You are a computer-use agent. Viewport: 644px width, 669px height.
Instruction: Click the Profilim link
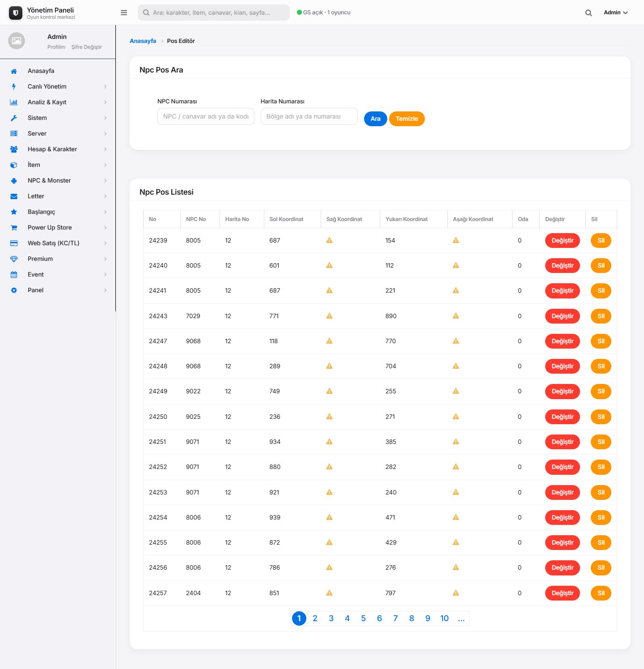pos(56,47)
